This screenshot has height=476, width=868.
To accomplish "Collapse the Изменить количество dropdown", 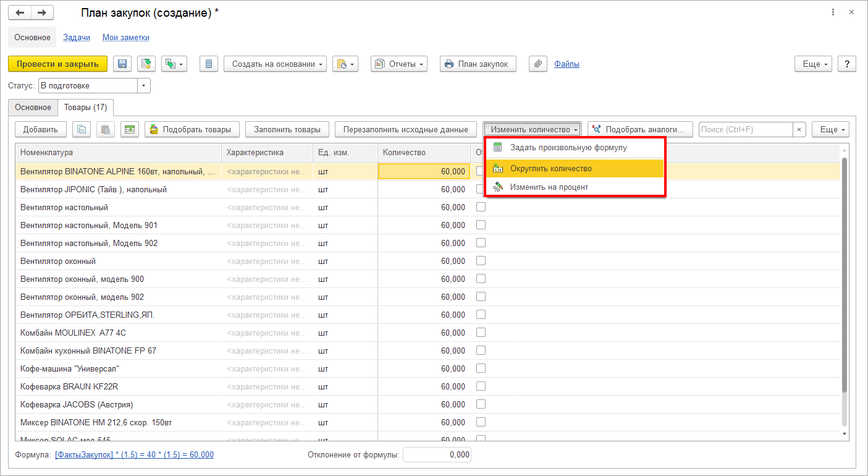I will click(533, 129).
